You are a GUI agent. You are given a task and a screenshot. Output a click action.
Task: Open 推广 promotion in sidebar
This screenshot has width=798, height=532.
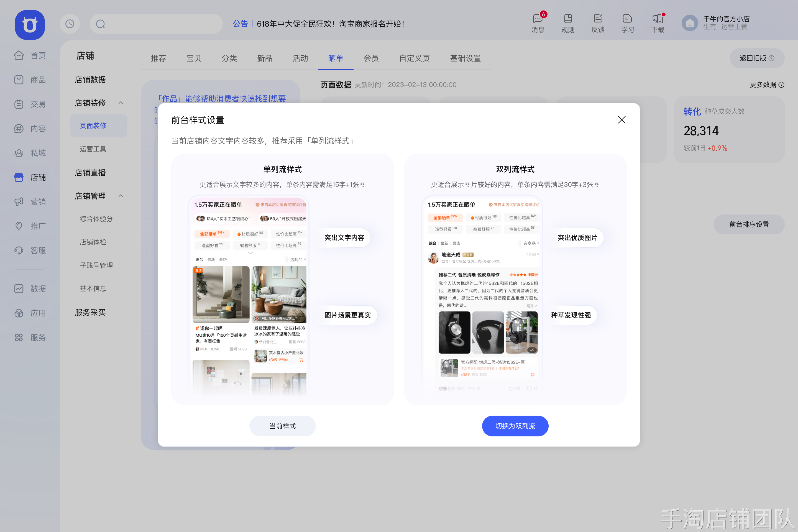point(30,226)
